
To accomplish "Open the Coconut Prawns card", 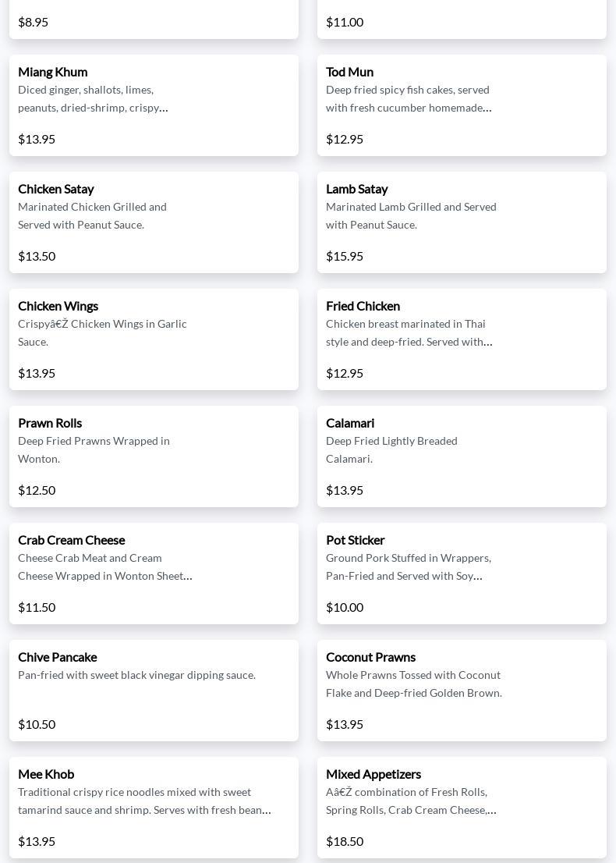I will click(x=462, y=691).
